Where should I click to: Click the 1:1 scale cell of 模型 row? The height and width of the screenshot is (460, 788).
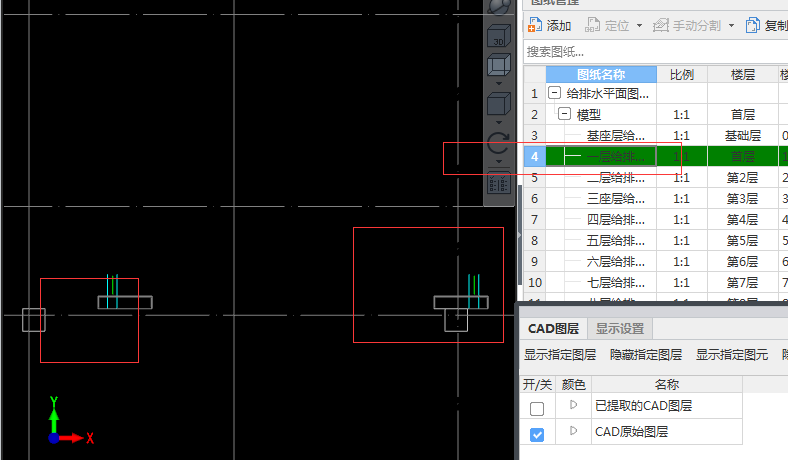click(x=682, y=115)
